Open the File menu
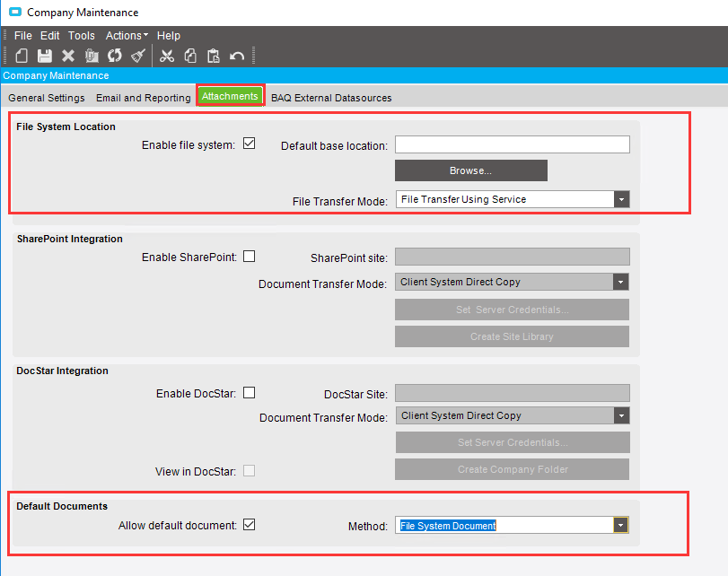This screenshot has width=728, height=576. (22, 36)
